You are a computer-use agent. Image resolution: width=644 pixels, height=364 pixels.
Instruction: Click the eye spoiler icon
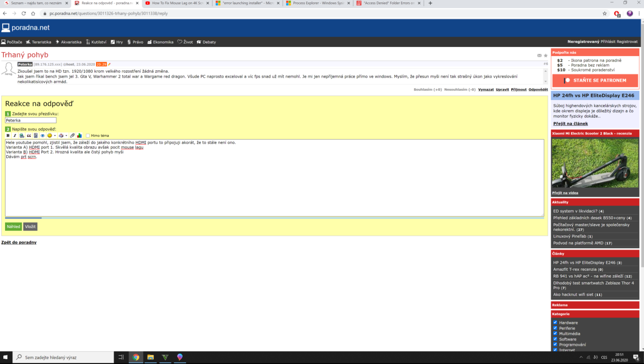(43, 136)
